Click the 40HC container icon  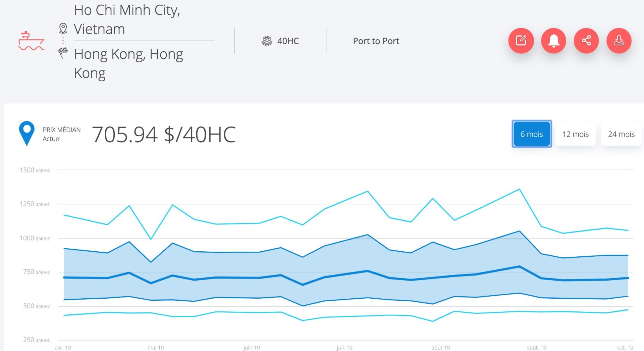pyautogui.click(x=267, y=41)
